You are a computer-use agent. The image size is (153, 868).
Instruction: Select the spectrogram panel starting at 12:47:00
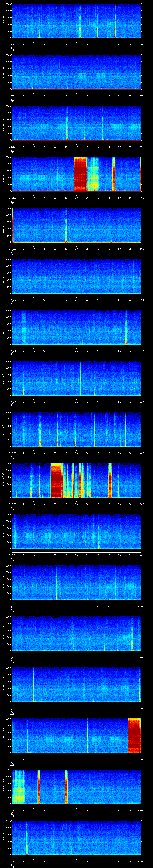point(76,531)
